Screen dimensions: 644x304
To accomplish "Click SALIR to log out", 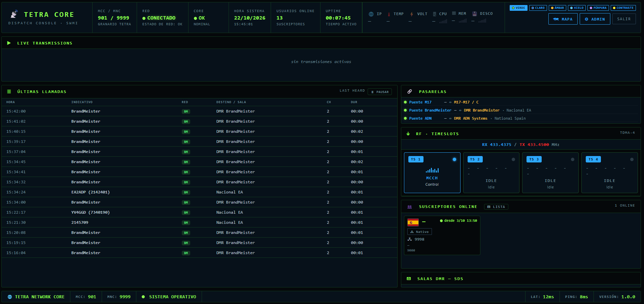I will click(624, 19).
